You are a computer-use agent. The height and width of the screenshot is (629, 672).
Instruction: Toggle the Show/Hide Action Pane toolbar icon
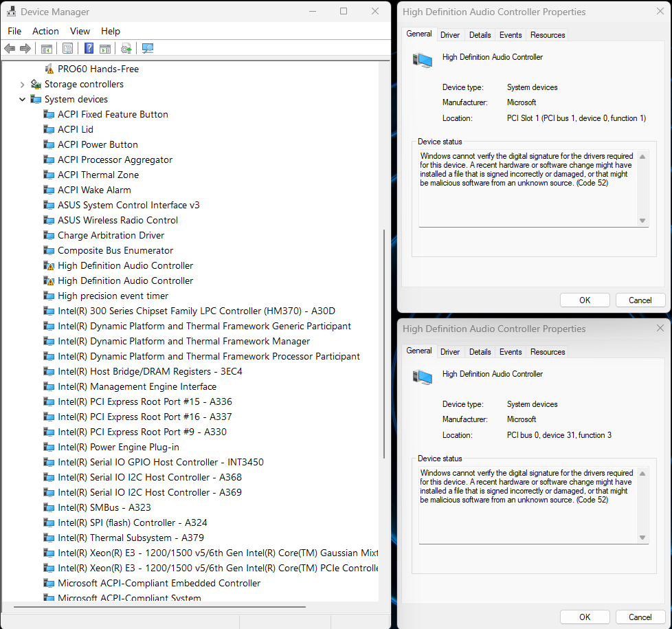(105, 48)
